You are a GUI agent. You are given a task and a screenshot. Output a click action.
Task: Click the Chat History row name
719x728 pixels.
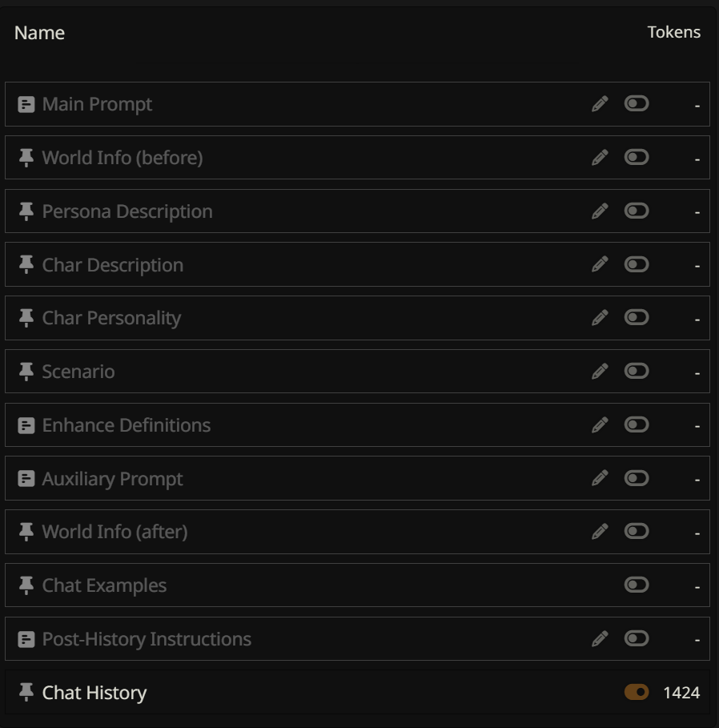(94, 693)
